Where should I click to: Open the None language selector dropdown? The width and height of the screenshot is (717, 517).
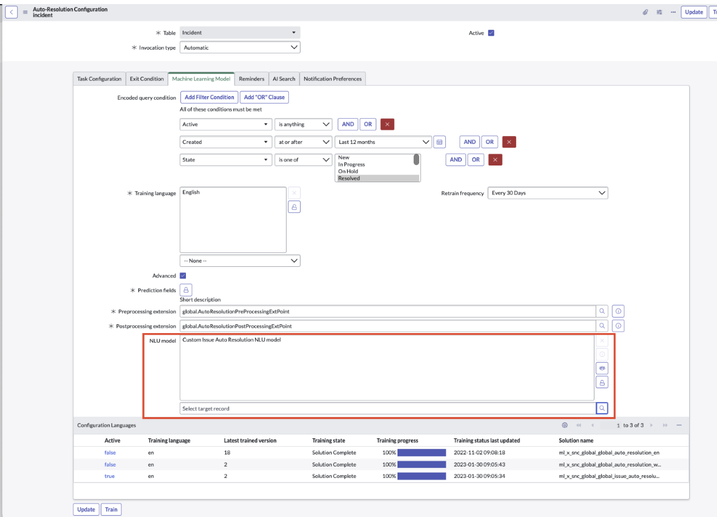[240, 261]
